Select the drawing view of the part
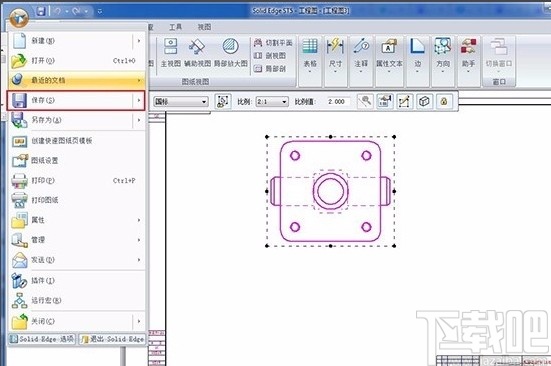The height and width of the screenshot is (366, 551). coord(330,191)
